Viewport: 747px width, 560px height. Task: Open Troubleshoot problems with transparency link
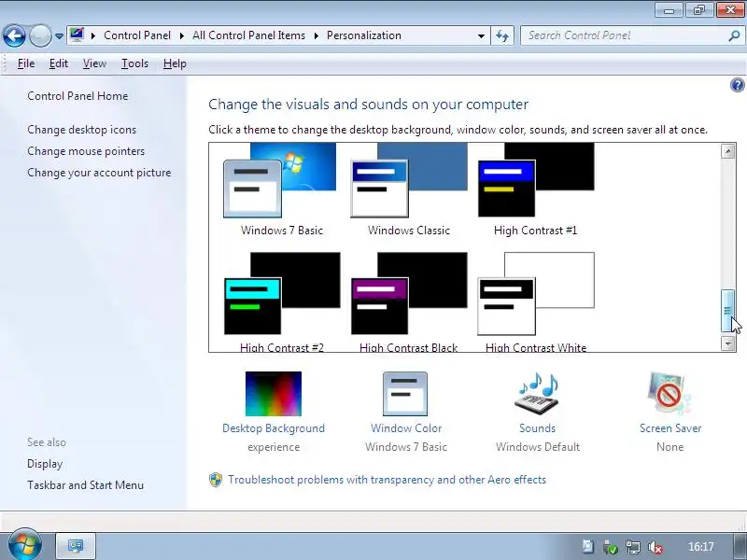[387, 480]
